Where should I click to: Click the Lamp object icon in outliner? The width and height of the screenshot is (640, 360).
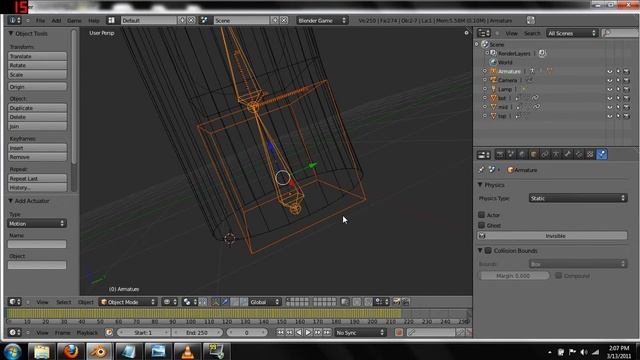pos(493,89)
